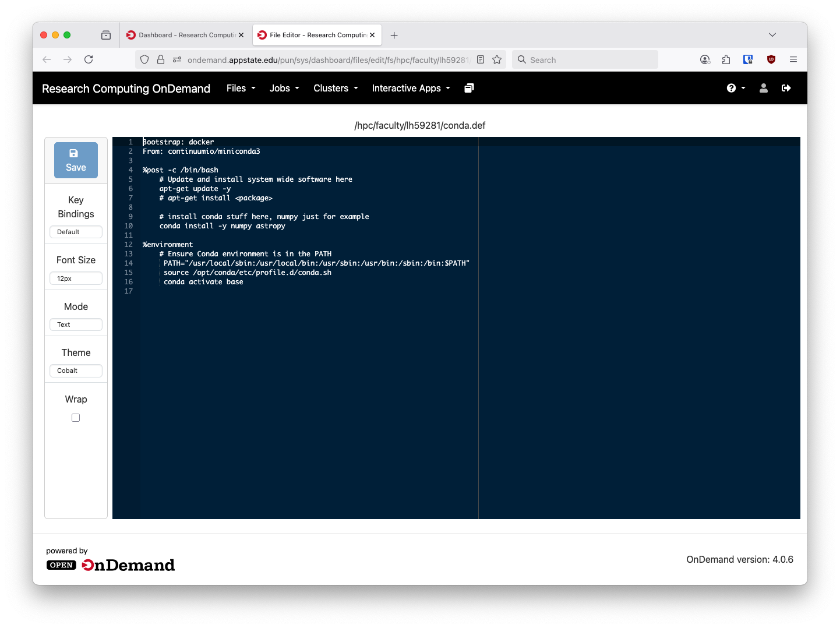
Task: Expand the Theme Cobalt dropdown
Action: [x=76, y=371]
